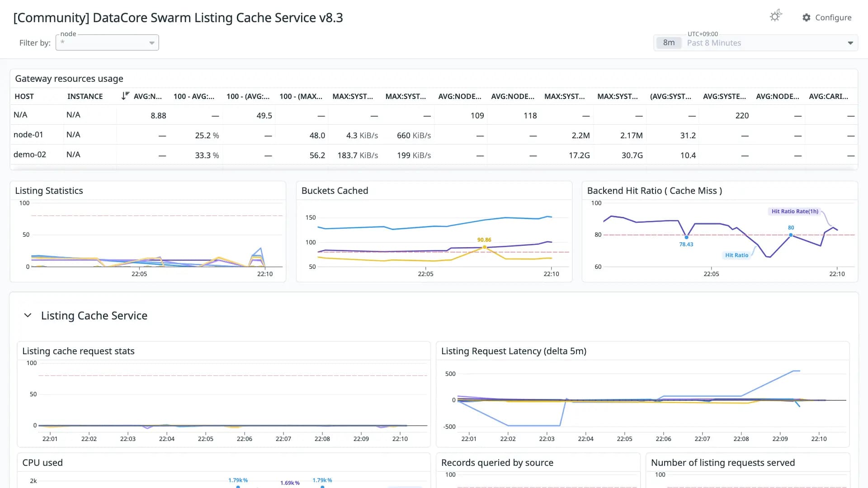The height and width of the screenshot is (488, 868).
Task: Click the 660 KiB/s cell
Action: click(414, 136)
